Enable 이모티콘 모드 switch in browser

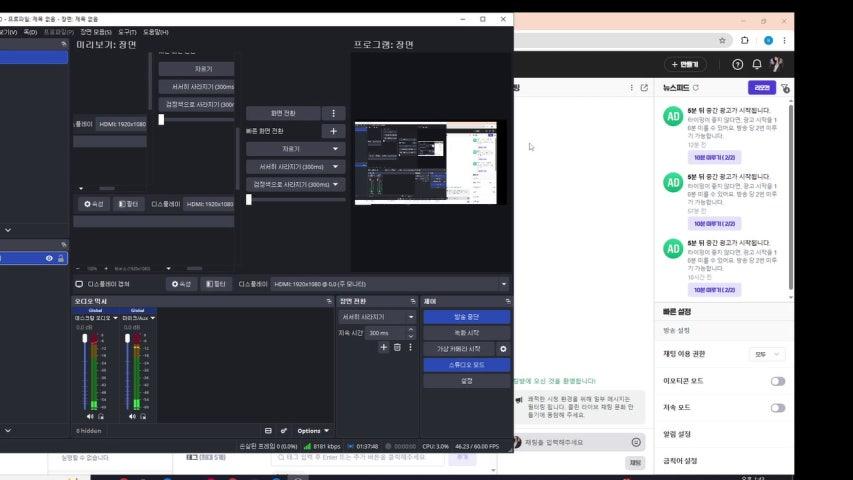point(778,381)
